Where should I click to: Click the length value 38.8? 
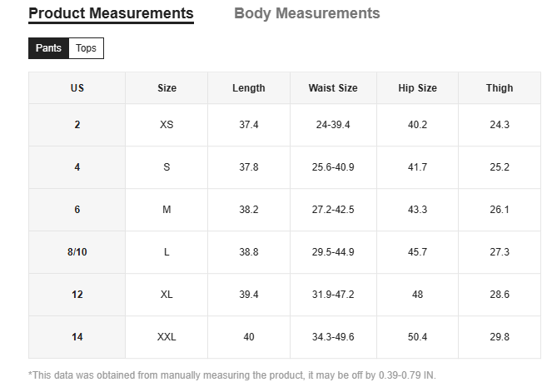tap(249, 252)
